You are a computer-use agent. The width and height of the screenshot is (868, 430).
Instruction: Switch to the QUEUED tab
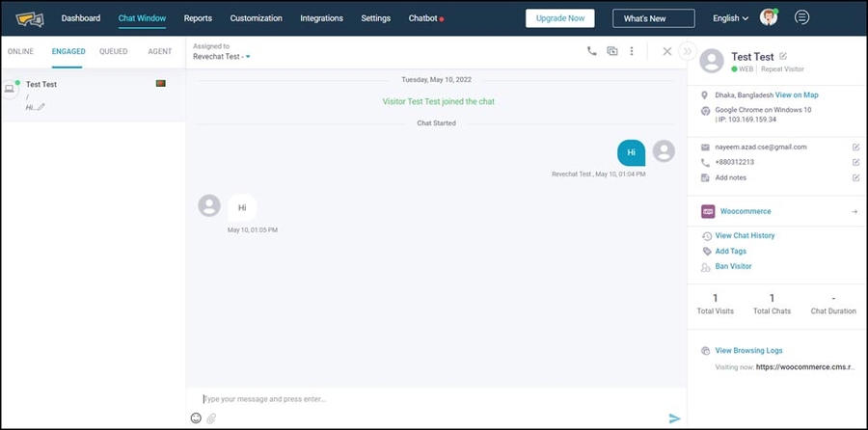pyautogui.click(x=113, y=51)
